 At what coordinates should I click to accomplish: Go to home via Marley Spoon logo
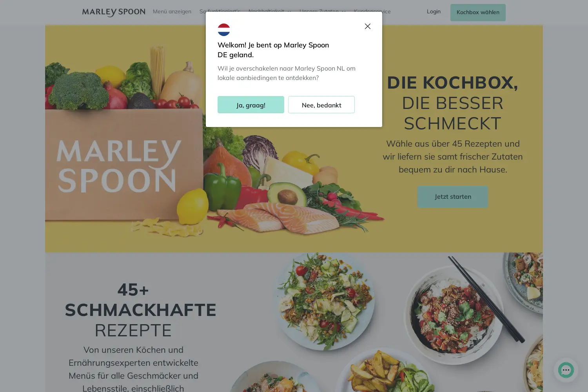point(114,12)
